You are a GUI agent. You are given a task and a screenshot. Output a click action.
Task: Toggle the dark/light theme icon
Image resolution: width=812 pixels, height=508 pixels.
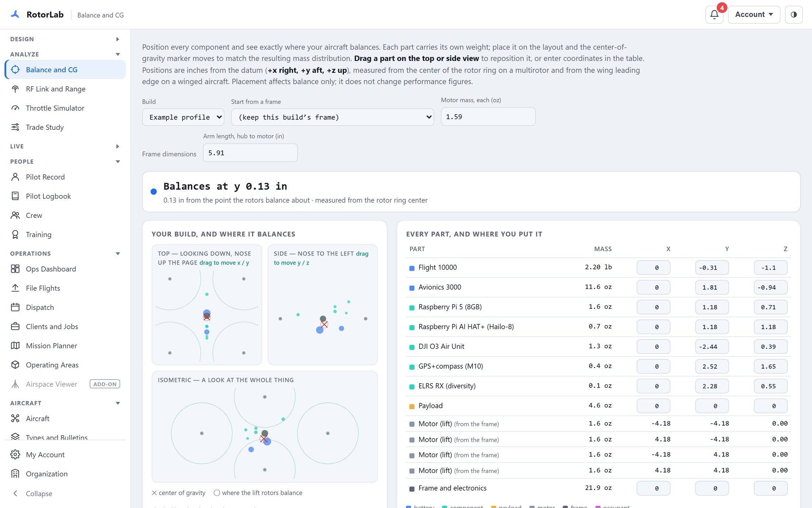794,15
